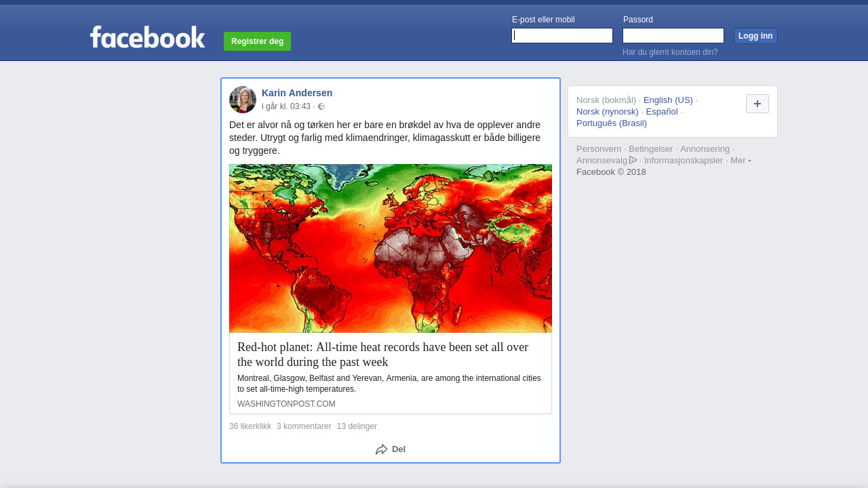Open Karin Andersen's name link

tap(297, 93)
